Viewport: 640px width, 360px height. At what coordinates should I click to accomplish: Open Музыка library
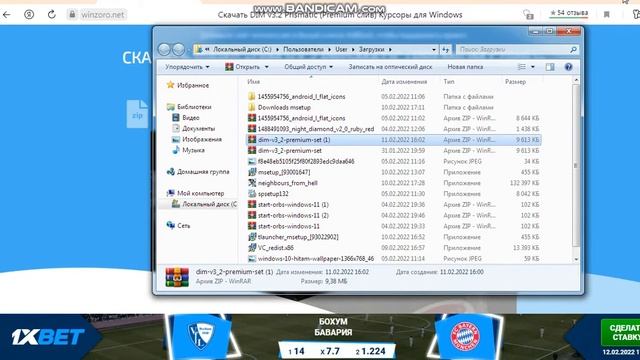click(x=193, y=150)
